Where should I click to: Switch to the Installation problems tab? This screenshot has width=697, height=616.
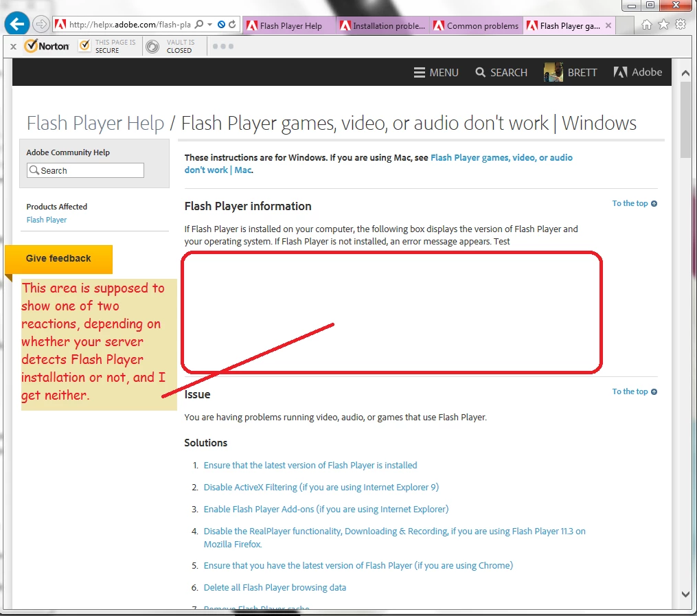pos(382,26)
